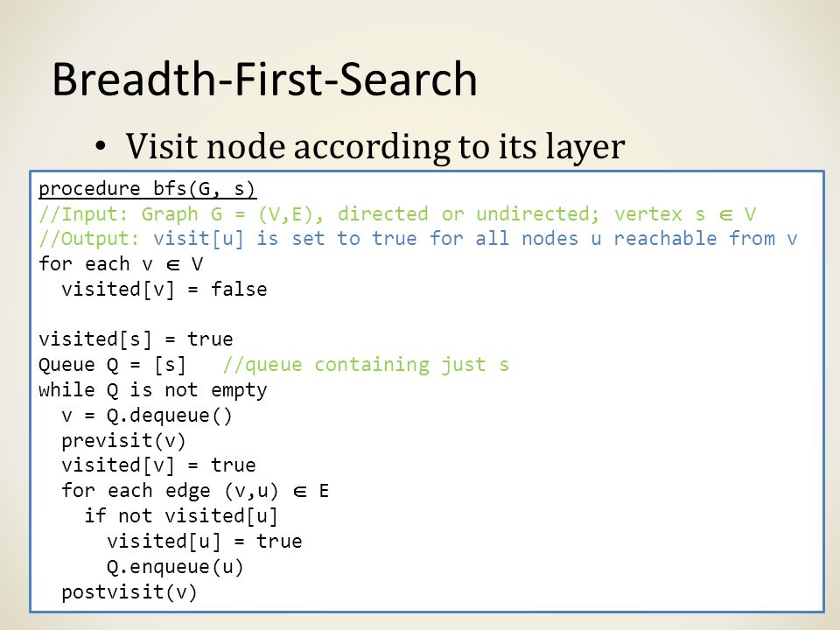
Task: Click the code "Queue Q = [s]"
Action: point(112,366)
